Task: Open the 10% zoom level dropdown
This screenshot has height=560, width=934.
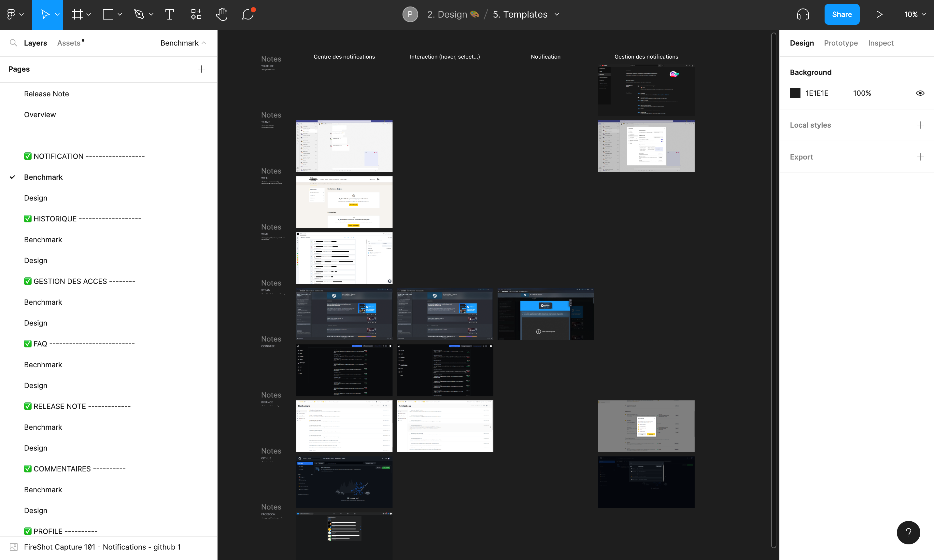Action: (915, 14)
